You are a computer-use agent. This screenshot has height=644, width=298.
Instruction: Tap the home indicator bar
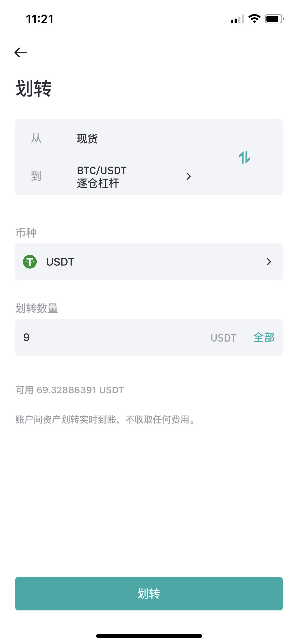click(149, 636)
